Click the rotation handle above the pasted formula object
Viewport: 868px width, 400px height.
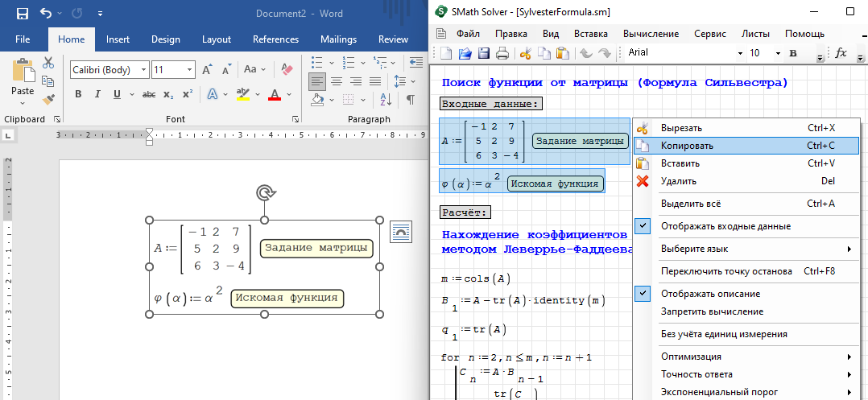coord(265,192)
